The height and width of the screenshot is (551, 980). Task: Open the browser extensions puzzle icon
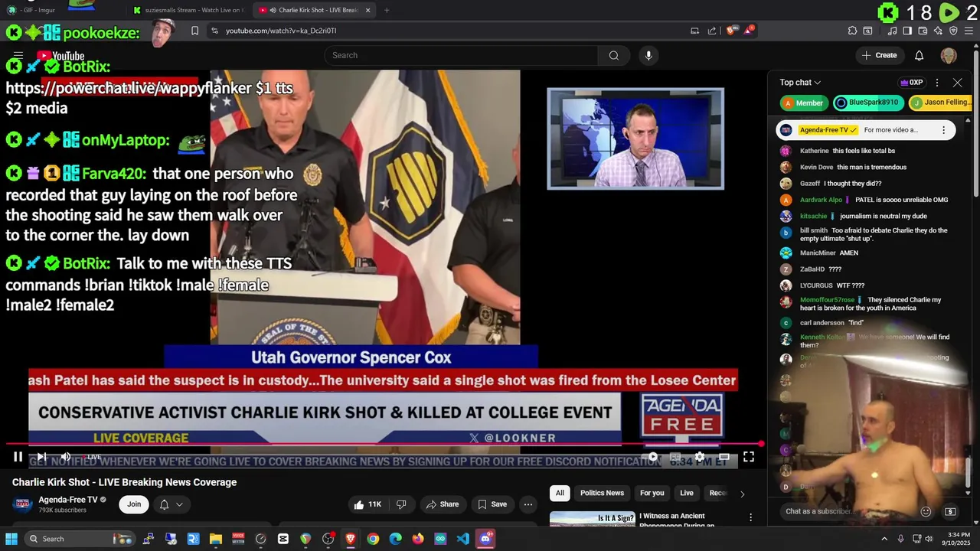tap(852, 31)
